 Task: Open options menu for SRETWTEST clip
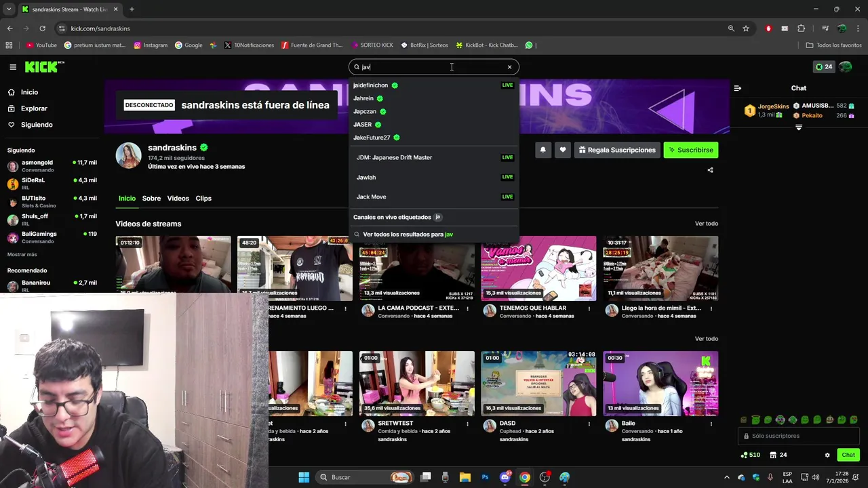pos(467,424)
